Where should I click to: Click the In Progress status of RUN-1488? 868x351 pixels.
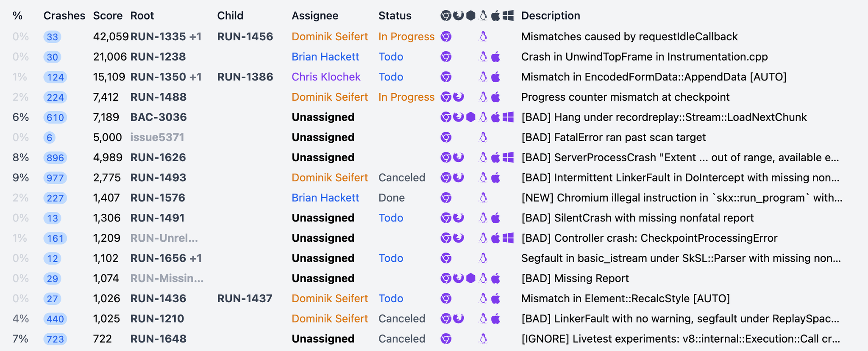(x=406, y=97)
